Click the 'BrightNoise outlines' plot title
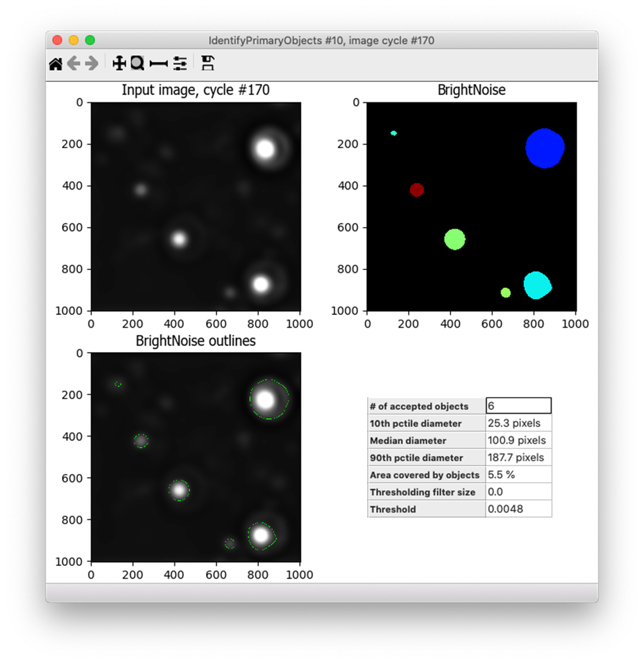This screenshot has height=663, width=644. (196, 341)
